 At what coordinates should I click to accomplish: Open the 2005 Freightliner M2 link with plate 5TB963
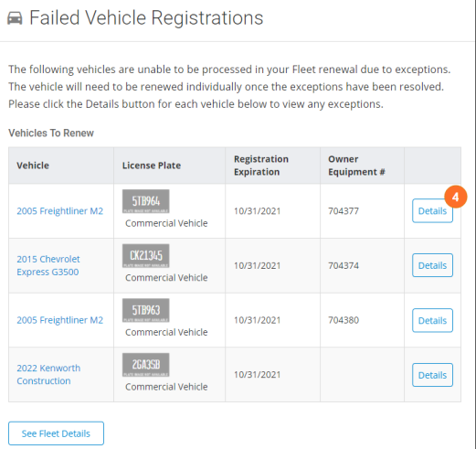[60, 320]
